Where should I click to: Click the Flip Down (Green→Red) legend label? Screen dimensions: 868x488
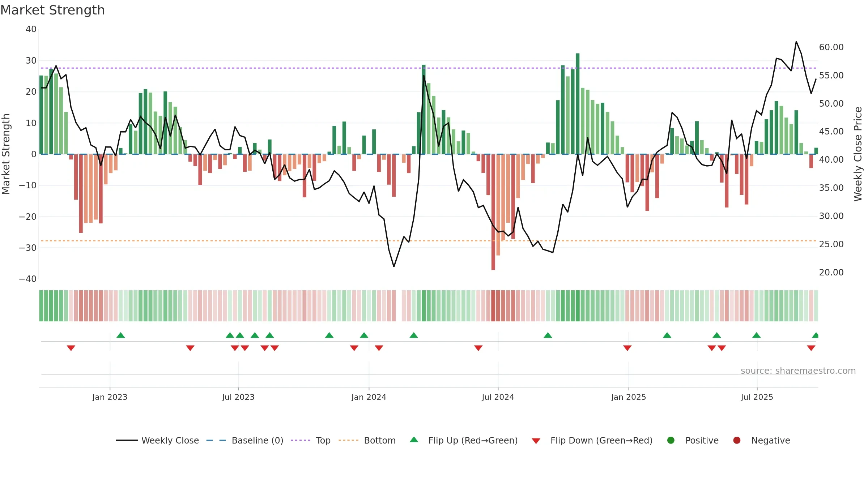click(x=601, y=440)
